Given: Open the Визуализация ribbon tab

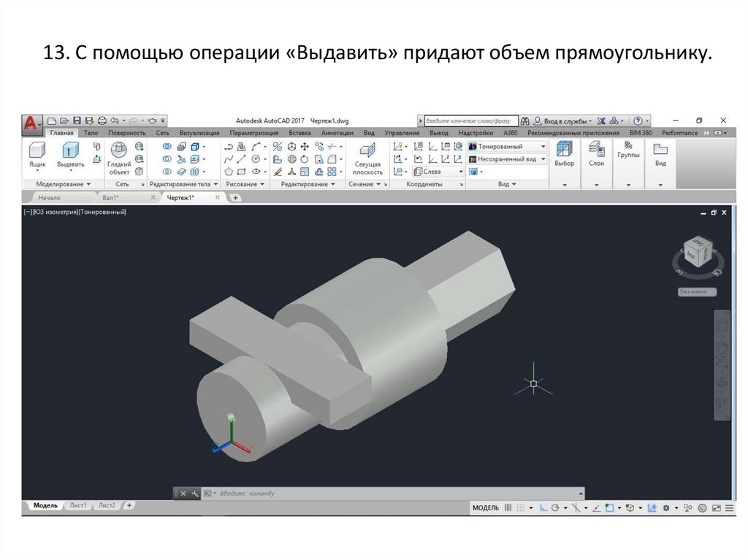Looking at the screenshot, I should click(199, 133).
